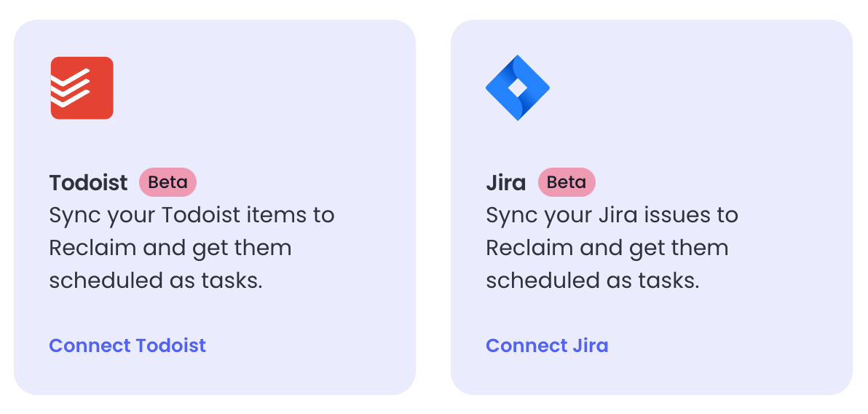Click the word Jira in Connect Jira
This screenshot has height=414, width=868.
(588, 345)
